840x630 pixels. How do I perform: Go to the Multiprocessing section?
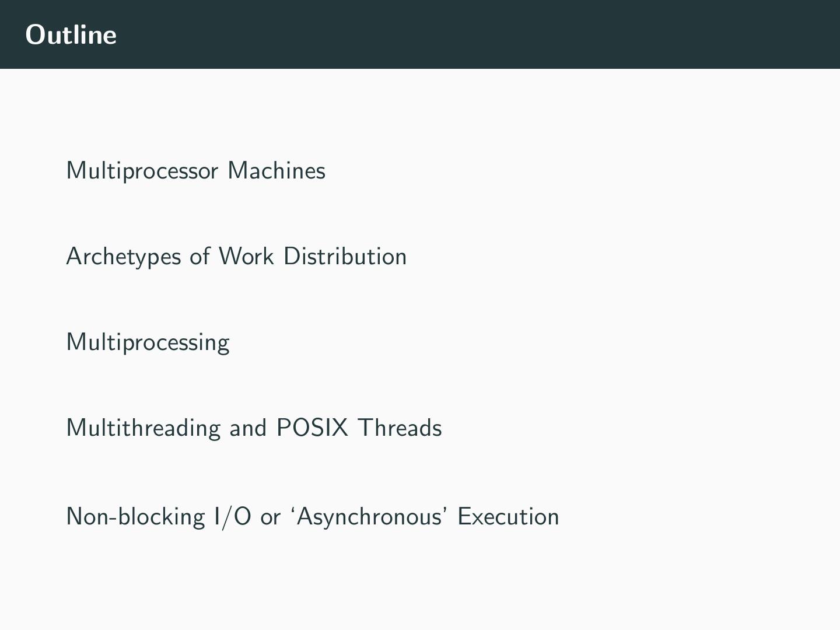coord(148,342)
